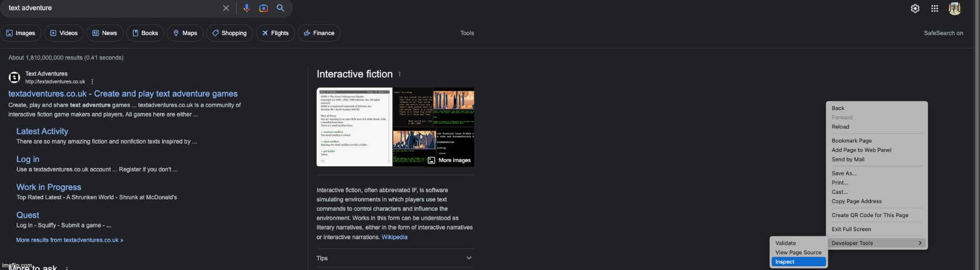Submit search with the magnifying glass icon
Screen dimensions: 980x270
pyautogui.click(x=280, y=8)
